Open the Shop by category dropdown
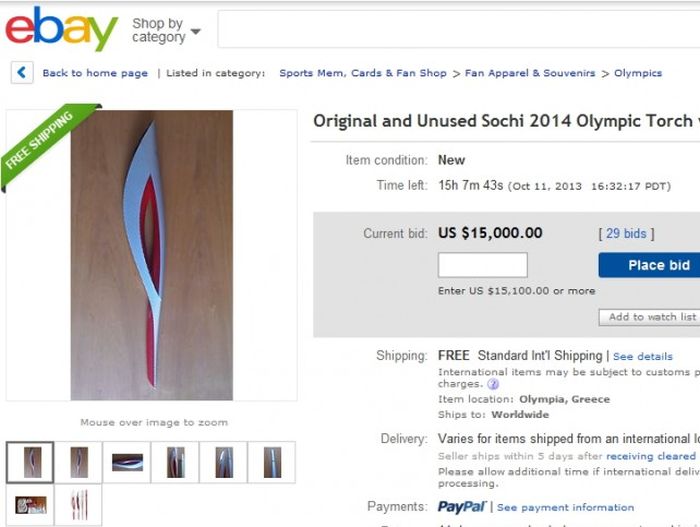The width and height of the screenshot is (700, 527). (x=165, y=30)
